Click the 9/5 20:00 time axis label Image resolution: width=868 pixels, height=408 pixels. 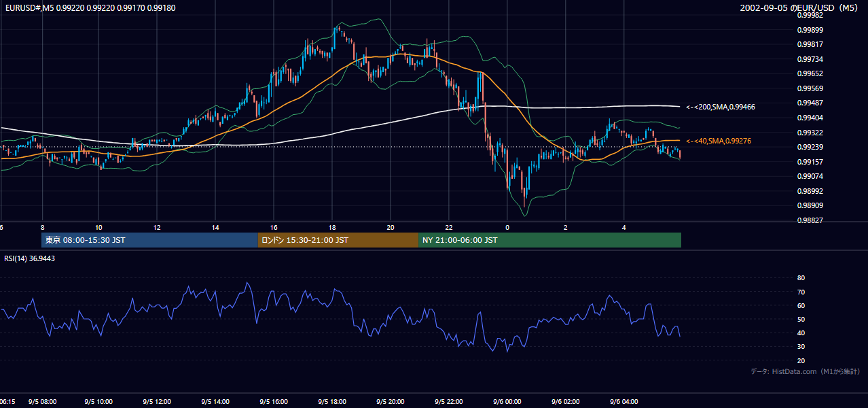(x=391, y=402)
